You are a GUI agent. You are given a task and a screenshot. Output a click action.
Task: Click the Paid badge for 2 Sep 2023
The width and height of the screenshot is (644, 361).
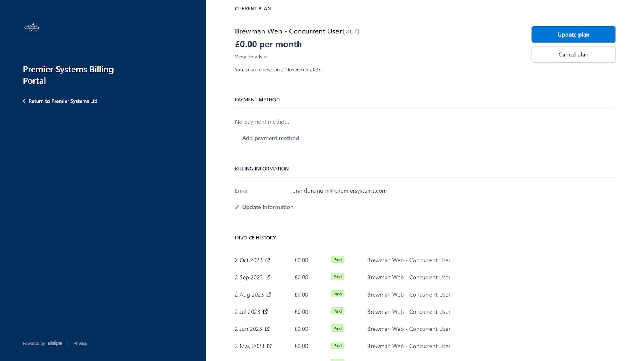[x=337, y=277]
